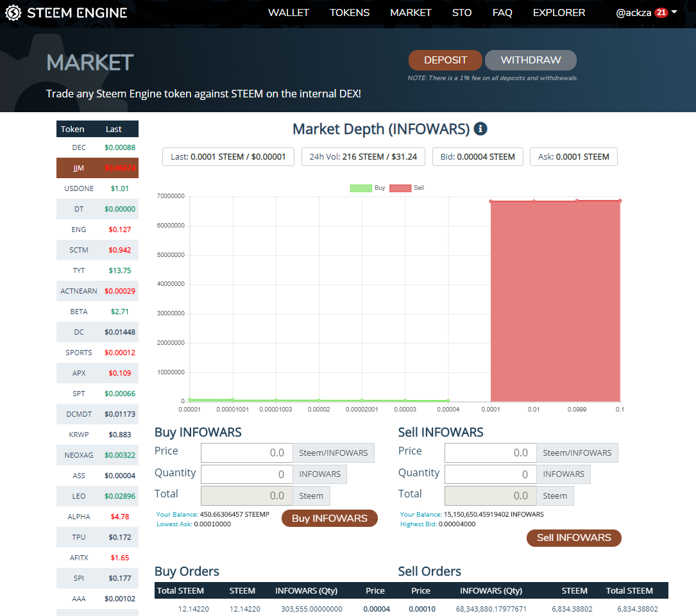
Task: Open the EXPLORER nav link
Action: [x=559, y=13]
